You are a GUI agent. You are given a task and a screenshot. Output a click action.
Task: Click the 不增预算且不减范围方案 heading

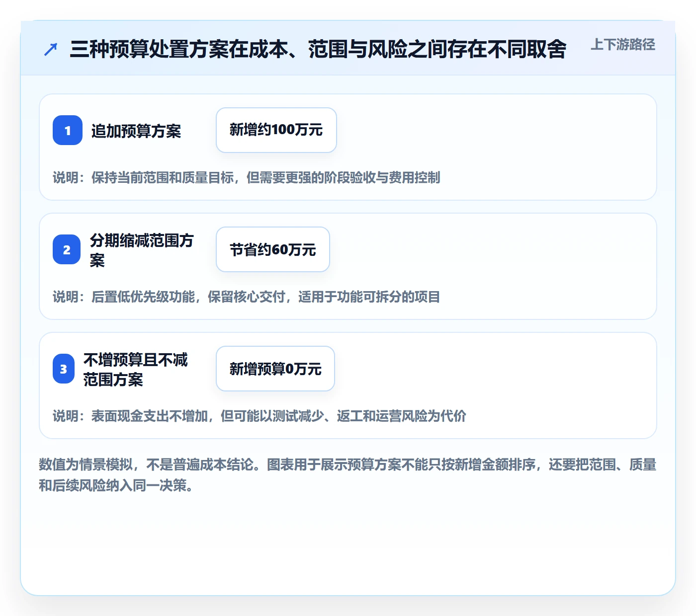[136, 369]
